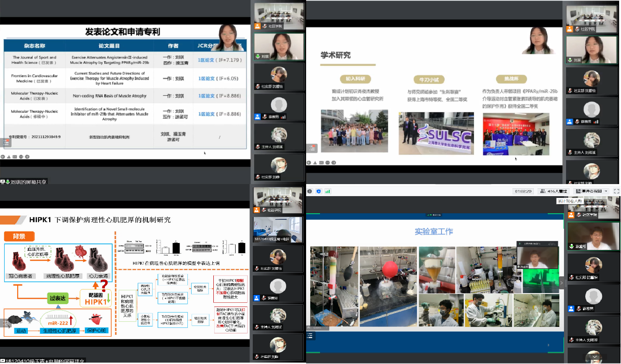Click 杂志名称 column header in paper table

pyautogui.click(x=35, y=46)
